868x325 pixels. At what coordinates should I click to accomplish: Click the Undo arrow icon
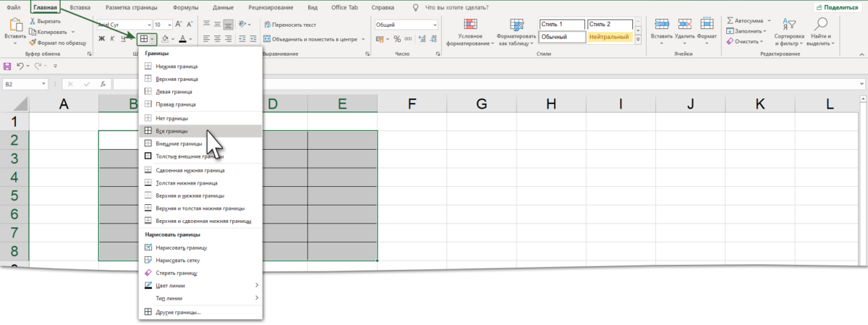(20, 66)
